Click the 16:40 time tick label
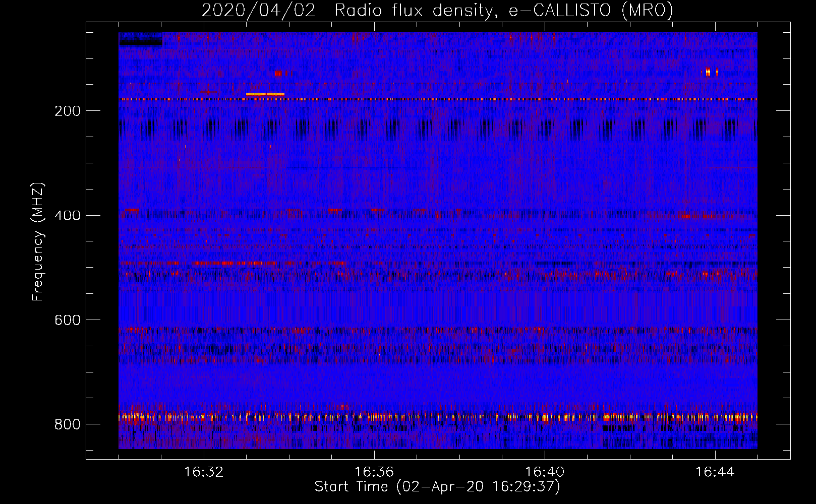Screen dimensions: 816x504 click(x=545, y=472)
